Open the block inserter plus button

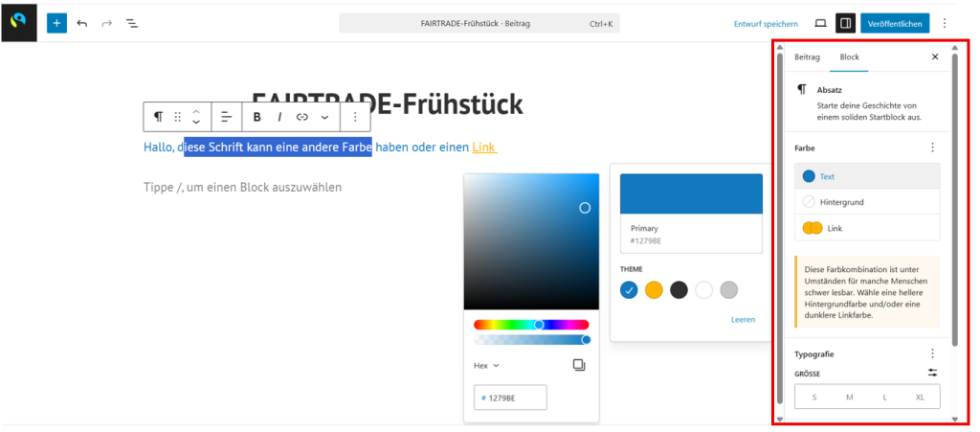56,23
